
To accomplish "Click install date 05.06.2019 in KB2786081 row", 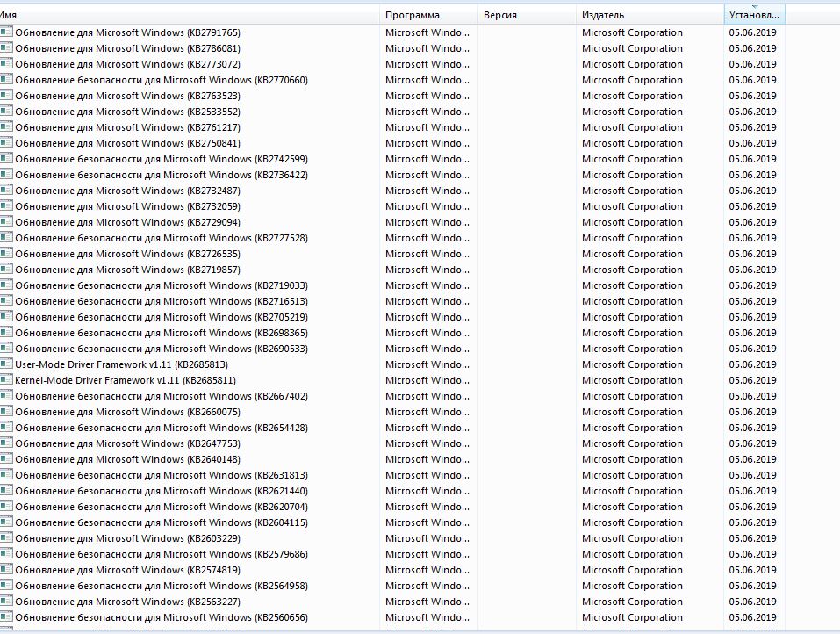I will (x=752, y=48).
